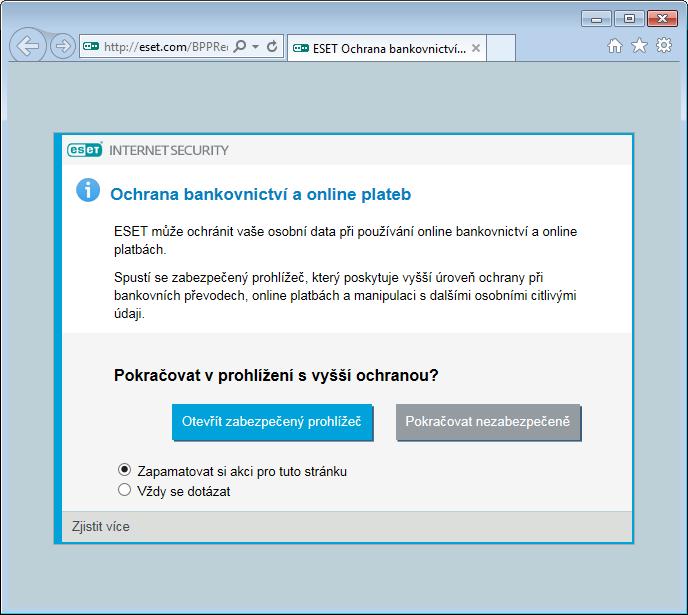Click the magnifier search icon in address bar

pyautogui.click(x=240, y=46)
